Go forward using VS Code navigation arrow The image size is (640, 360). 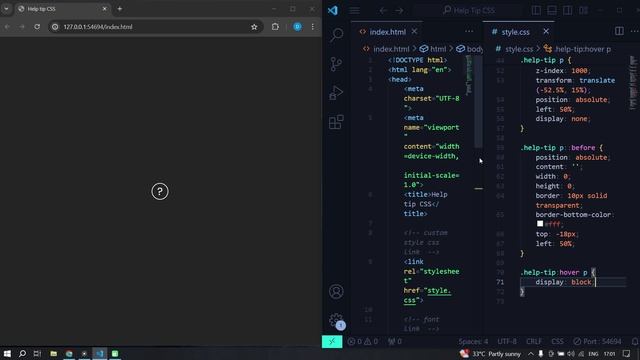399,11
